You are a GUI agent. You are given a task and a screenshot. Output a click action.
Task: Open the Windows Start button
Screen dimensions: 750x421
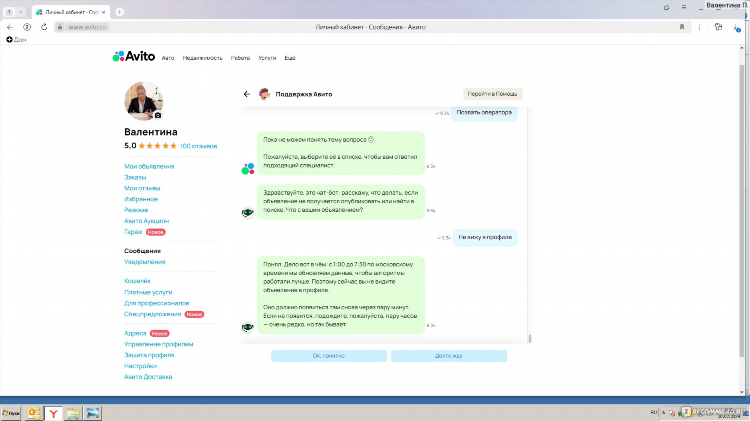tap(11, 413)
